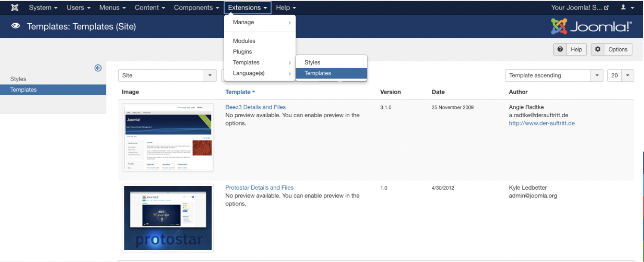The height and width of the screenshot is (262, 644).
Task: Visit http://www.der-auftritt.de author link
Action: (x=542, y=123)
